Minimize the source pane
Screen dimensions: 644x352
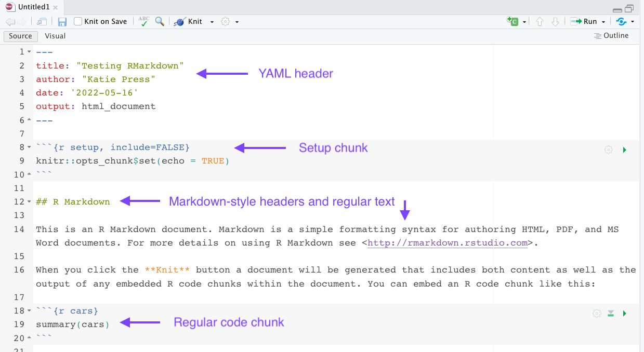617,9
